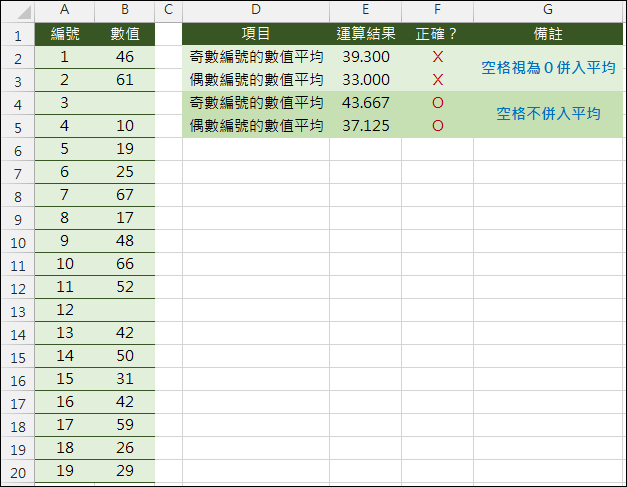Select cell with value 26
Viewport: 627px width, 487px height.
coord(125,448)
